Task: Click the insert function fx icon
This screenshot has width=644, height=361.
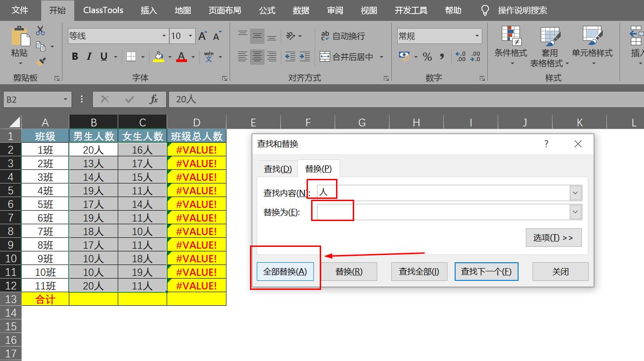Action: pos(154,99)
